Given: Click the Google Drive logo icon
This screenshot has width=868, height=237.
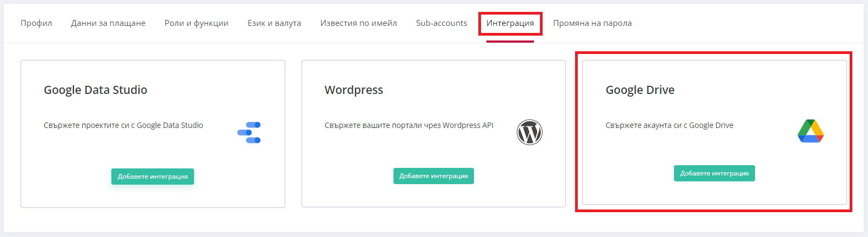Looking at the screenshot, I should 811,131.
